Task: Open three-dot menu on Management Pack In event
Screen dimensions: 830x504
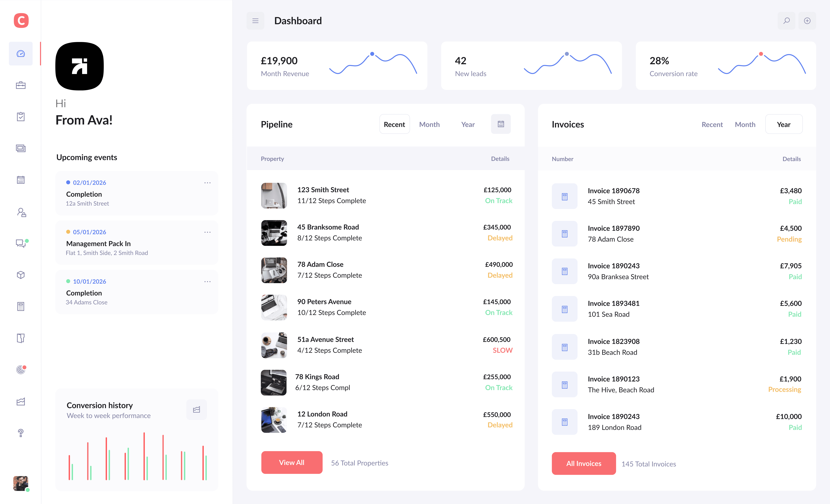Action: pyautogui.click(x=207, y=232)
